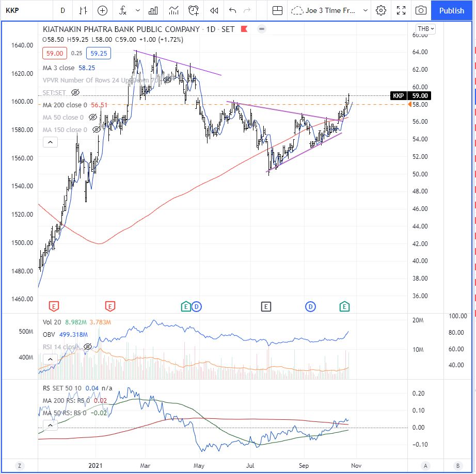The height and width of the screenshot is (474, 476).
Task: Select the RS SET 50 10 label
Action: coord(62,388)
